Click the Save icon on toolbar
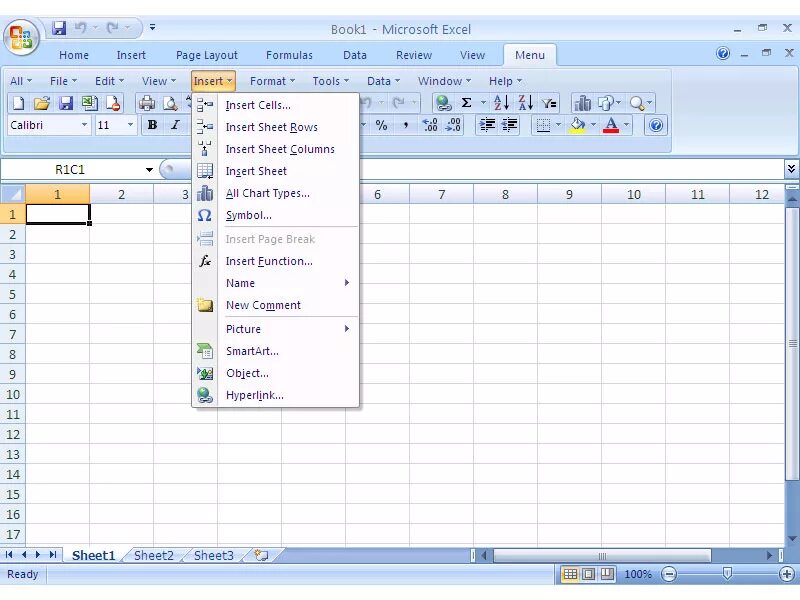The height and width of the screenshot is (600, 800). 66,103
